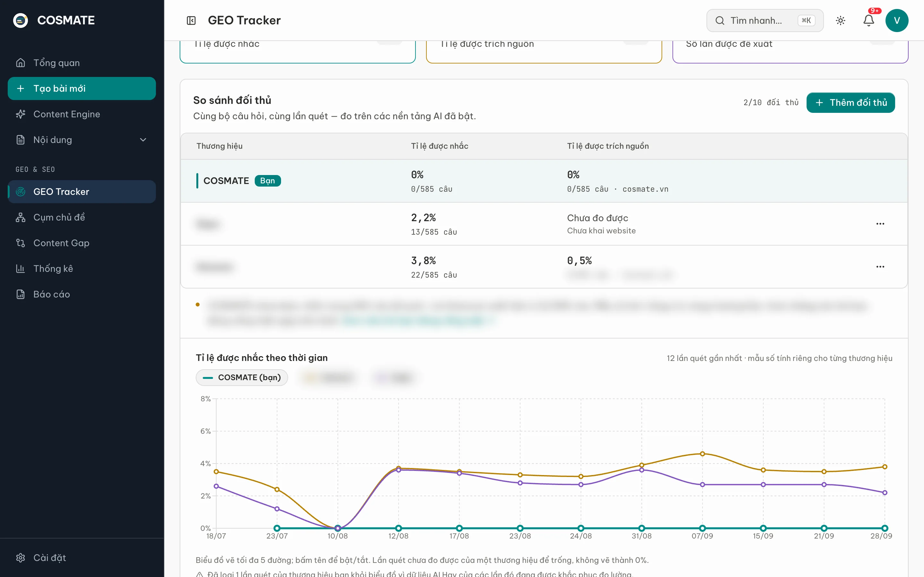Click the Tìm nhanh search field
Image resolution: width=924 pixels, height=577 pixels.
(x=765, y=20)
